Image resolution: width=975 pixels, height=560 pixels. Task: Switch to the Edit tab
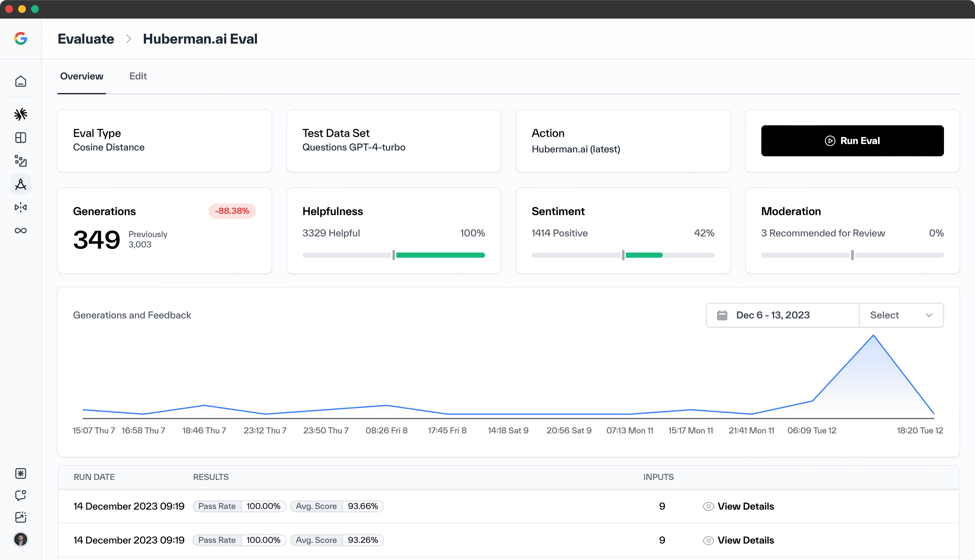(138, 76)
